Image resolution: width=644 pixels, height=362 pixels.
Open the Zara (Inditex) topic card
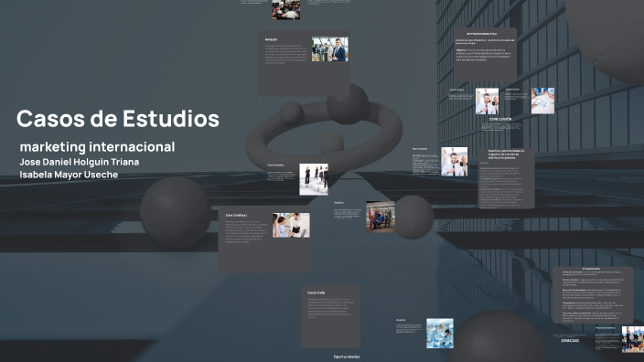coord(264,240)
